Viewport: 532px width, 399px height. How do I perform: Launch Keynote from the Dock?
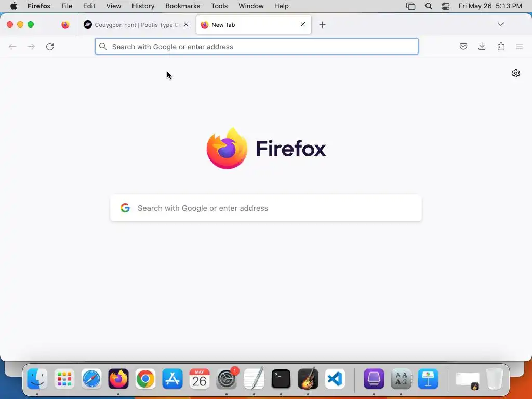tap(428, 379)
